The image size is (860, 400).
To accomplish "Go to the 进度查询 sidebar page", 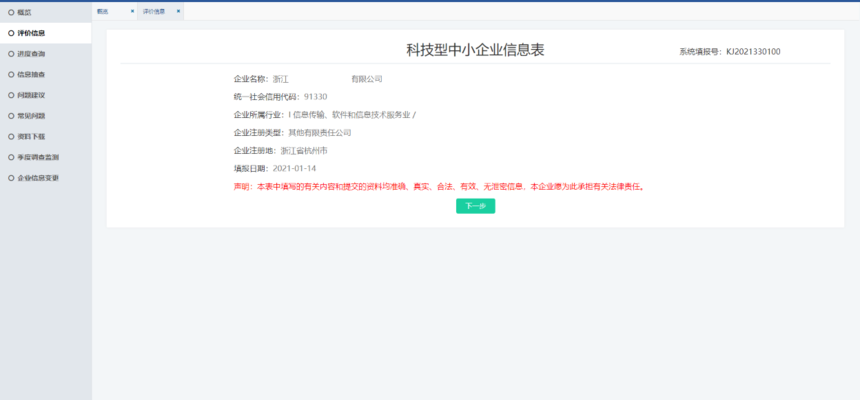I will click(x=45, y=54).
